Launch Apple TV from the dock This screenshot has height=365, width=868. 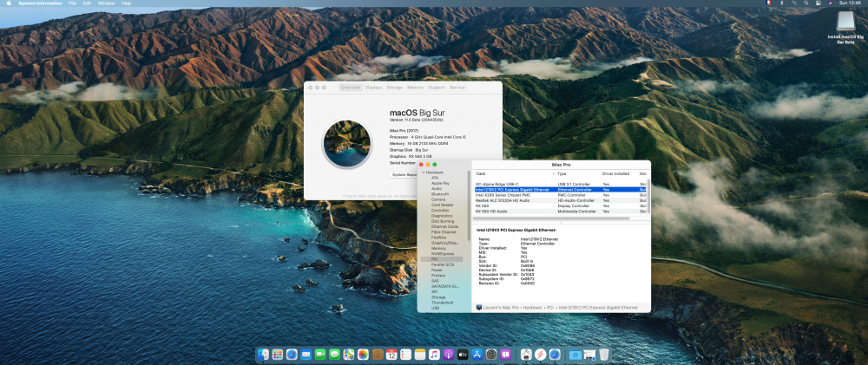(x=463, y=355)
